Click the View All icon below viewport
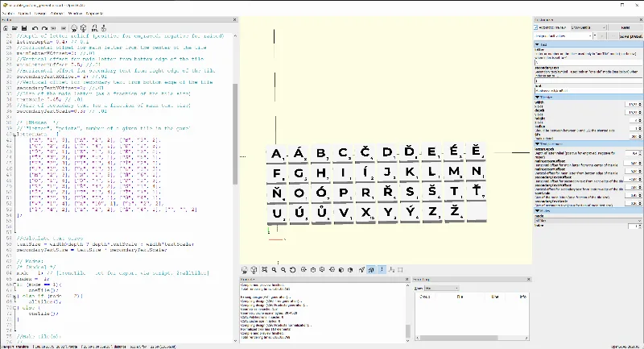The height and width of the screenshot is (349, 644). (265, 270)
